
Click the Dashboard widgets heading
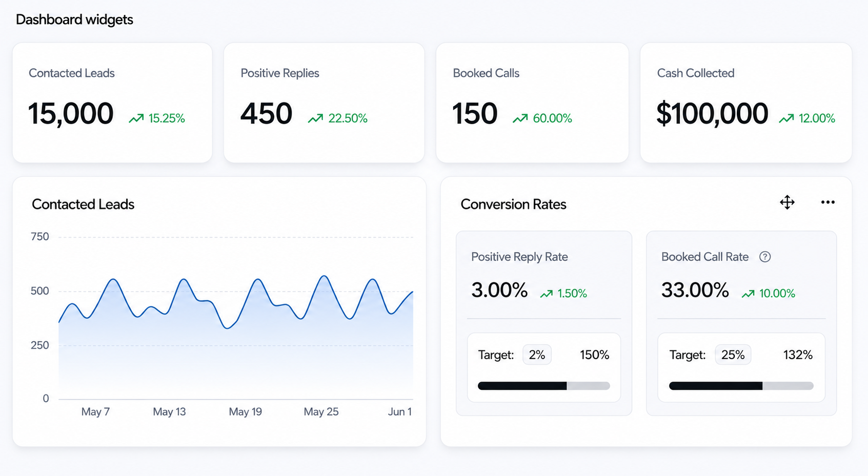coord(74,19)
